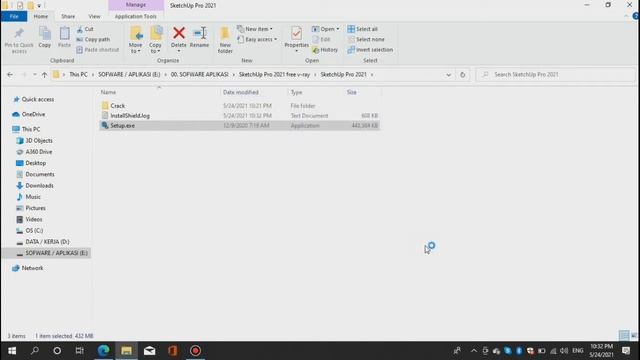Sort by Type column header
640x360 pixels.
point(296,92)
